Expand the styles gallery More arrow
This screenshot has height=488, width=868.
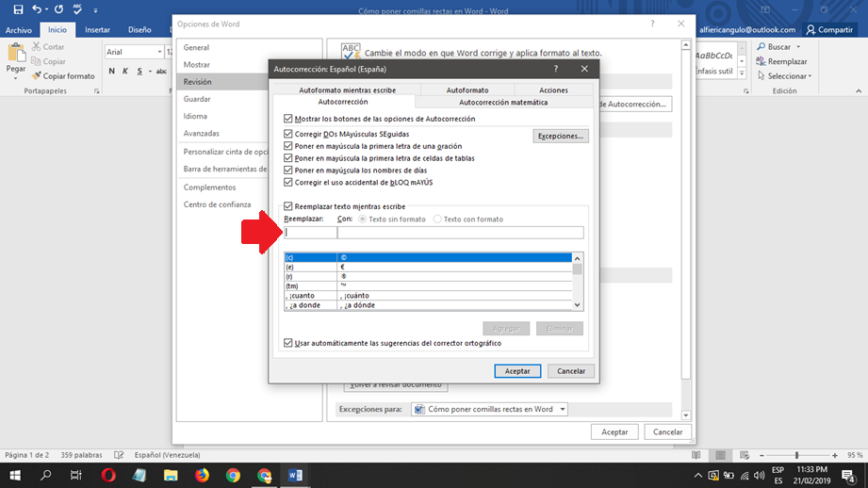[x=742, y=73]
